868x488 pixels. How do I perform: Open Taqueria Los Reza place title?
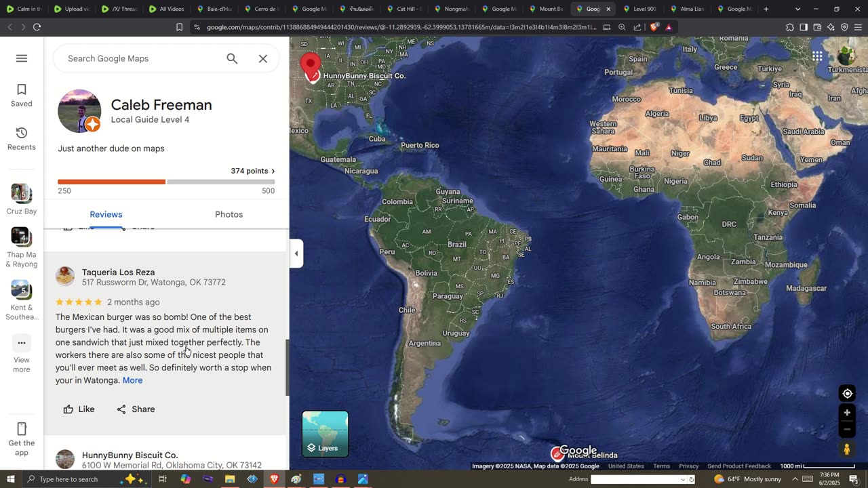(118, 272)
